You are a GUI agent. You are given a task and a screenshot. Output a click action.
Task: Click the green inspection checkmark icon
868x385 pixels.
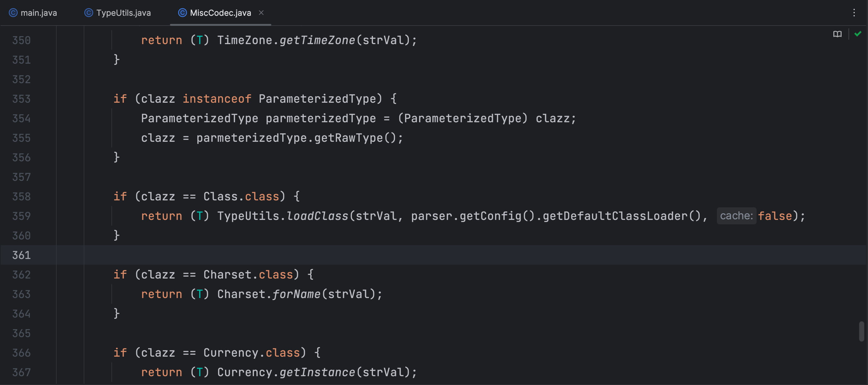click(x=858, y=34)
